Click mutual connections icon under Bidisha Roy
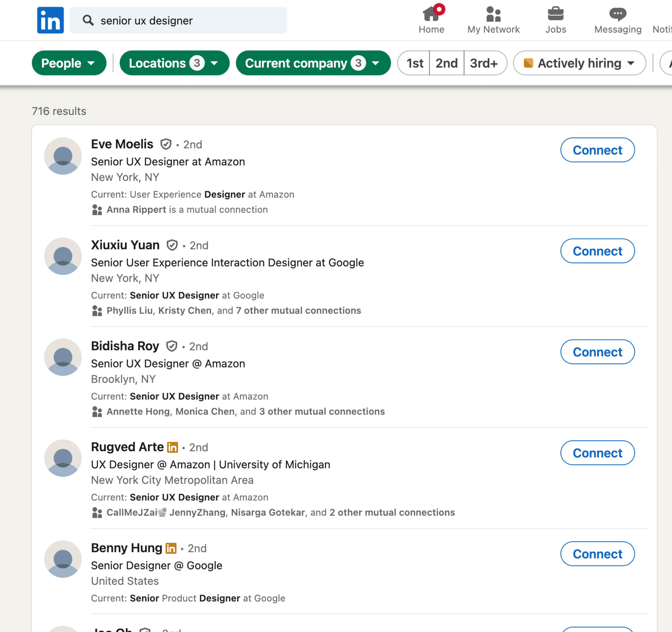672x632 pixels. click(97, 412)
